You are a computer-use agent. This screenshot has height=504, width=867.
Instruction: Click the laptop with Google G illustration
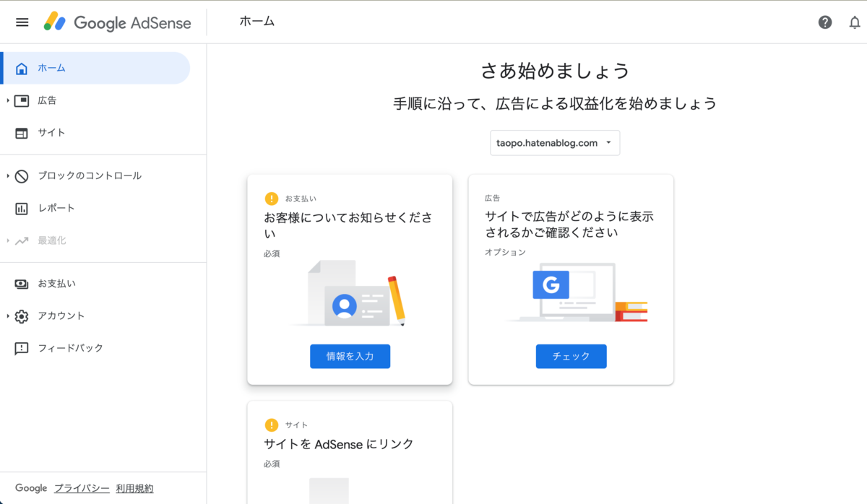(x=576, y=292)
